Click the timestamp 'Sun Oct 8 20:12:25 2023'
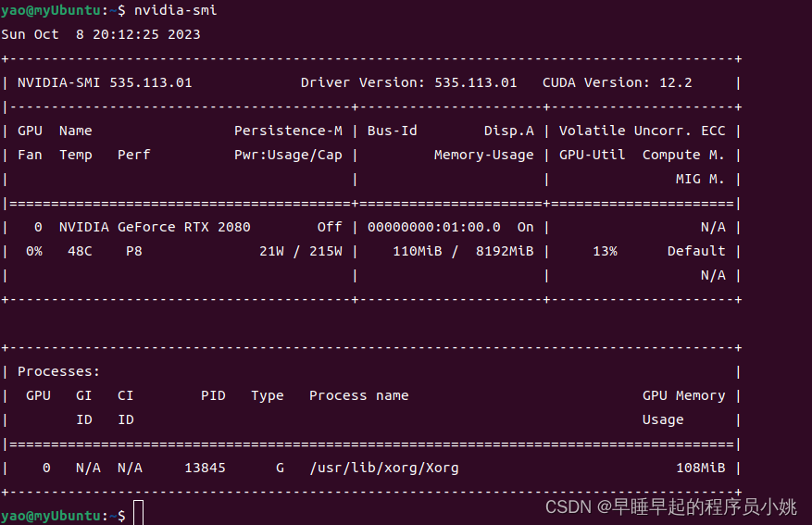This screenshot has width=812, height=525. point(101,34)
